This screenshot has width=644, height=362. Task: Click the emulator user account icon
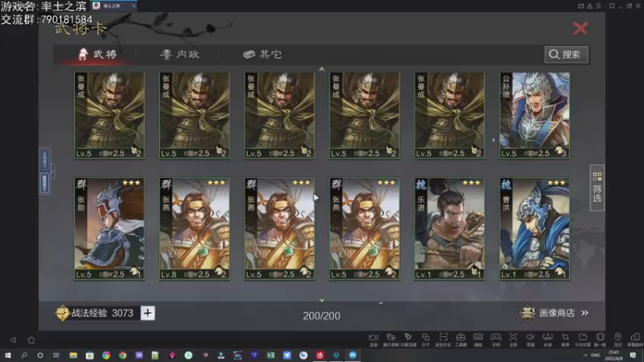point(589,6)
